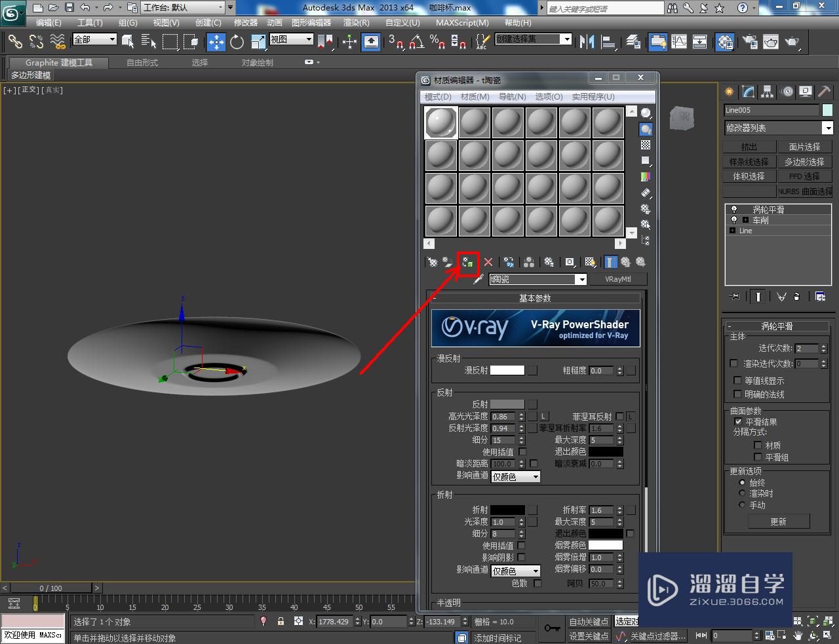Expand the 车削 modifier plus sign
This screenshot has height=644, width=839.
[x=745, y=220]
